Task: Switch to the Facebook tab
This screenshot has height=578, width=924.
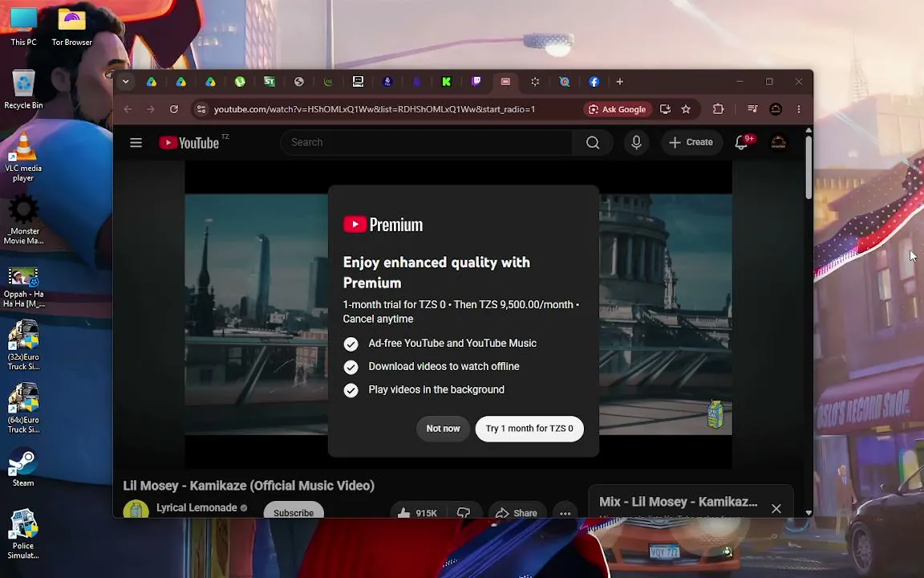Action: tap(594, 82)
